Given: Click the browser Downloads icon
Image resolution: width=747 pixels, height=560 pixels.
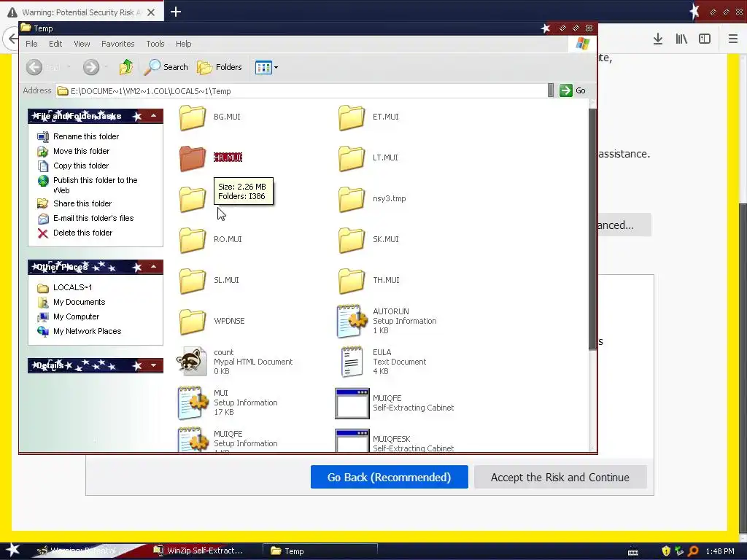Looking at the screenshot, I should [658, 39].
